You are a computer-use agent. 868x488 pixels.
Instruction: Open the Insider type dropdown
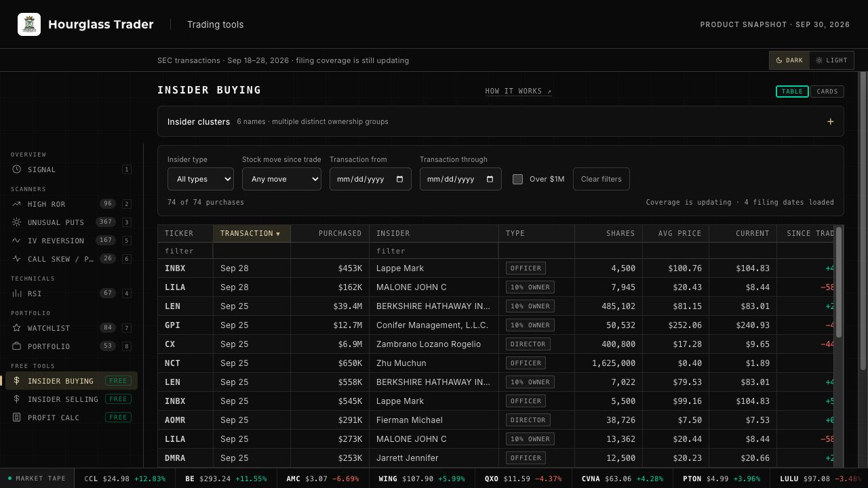pos(201,179)
